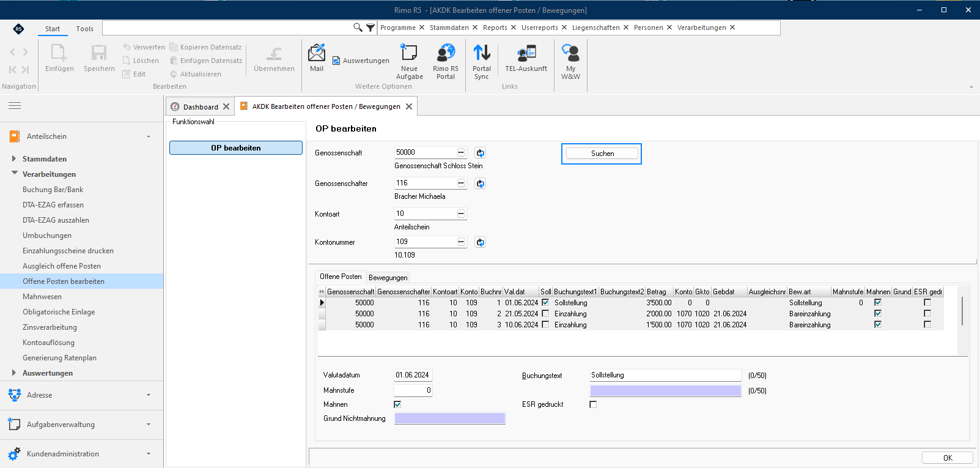980x468 pixels.
Task: Close the AKDK Bearbeiten offener Posten tab
Action: (409, 106)
